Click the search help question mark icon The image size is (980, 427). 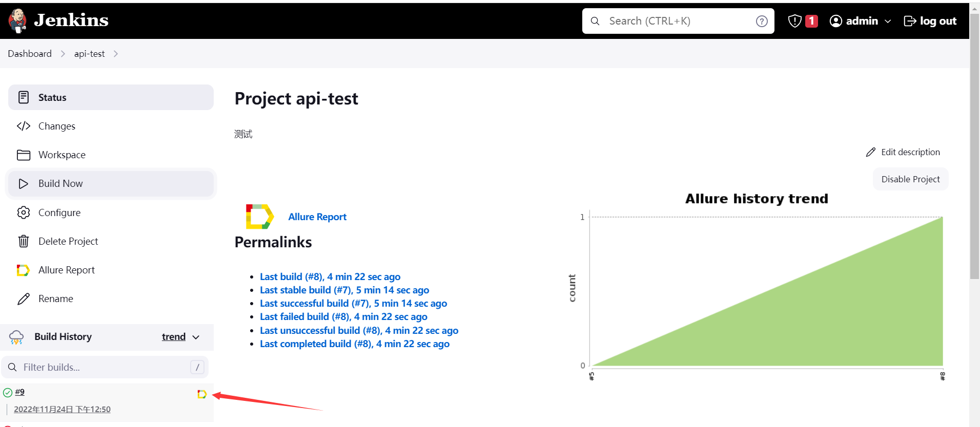762,21
